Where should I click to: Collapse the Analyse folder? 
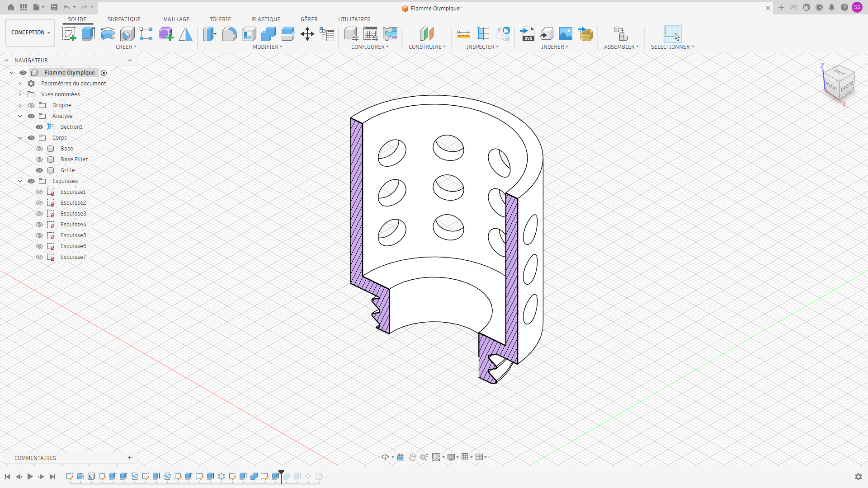(20, 116)
